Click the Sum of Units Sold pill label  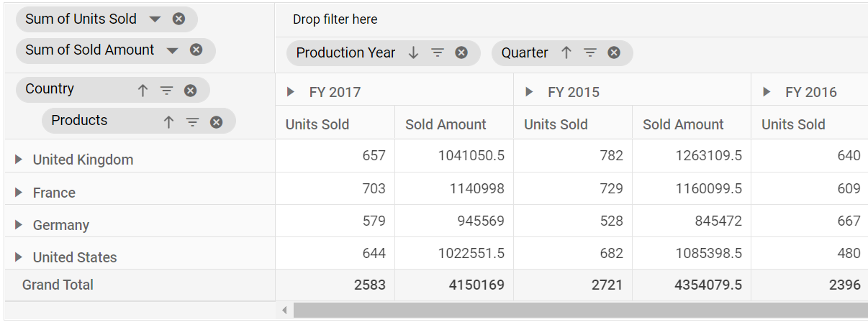(x=81, y=19)
